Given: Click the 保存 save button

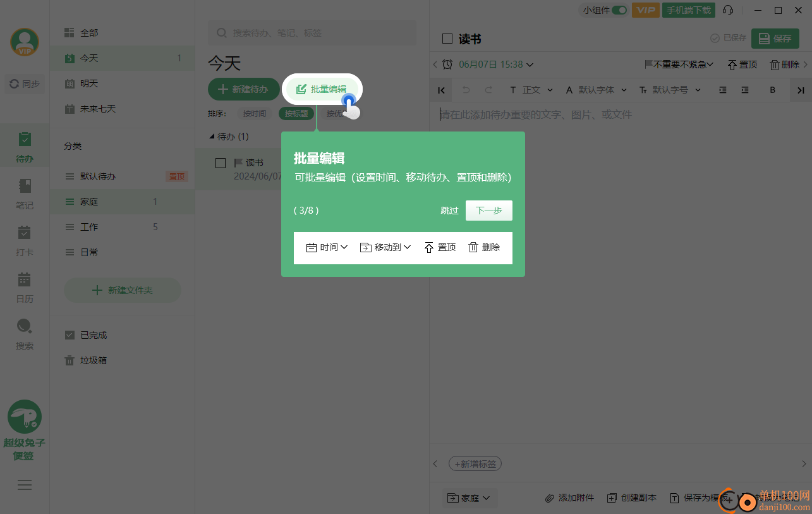Looking at the screenshot, I should pyautogui.click(x=775, y=38).
